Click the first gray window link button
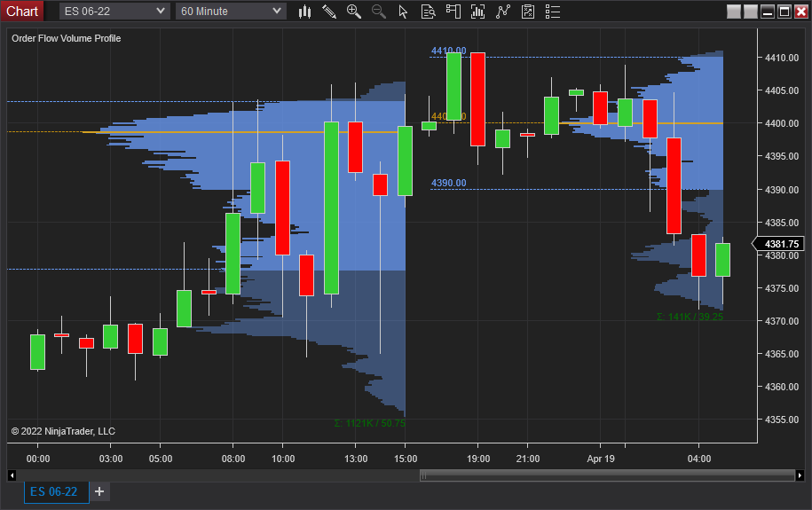This screenshot has width=812, height=510. (x=734, y=12)
